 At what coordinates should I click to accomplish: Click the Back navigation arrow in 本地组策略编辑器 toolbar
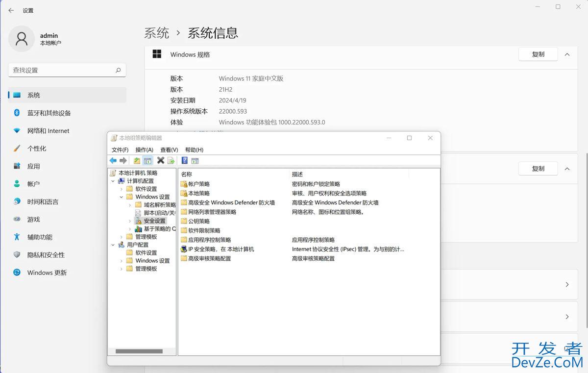coord(113,160)
